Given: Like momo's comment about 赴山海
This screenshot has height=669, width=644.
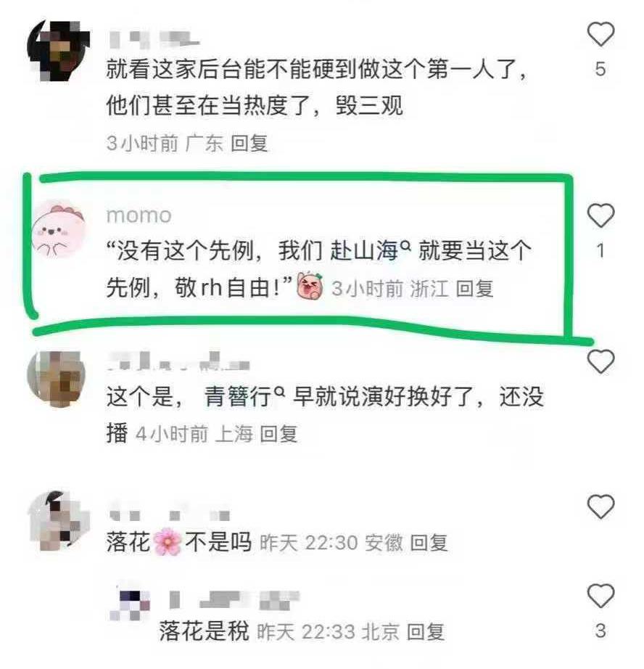Looking at the screenshot, I should [x=601, y=216].
